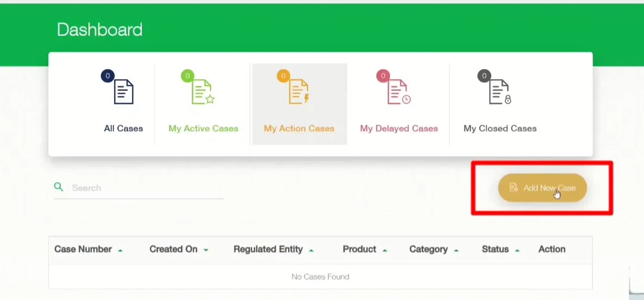Screen dimensions: 644x300
Task: Click the Status column header
Action: pyautogui.click(x=495, y=249)
